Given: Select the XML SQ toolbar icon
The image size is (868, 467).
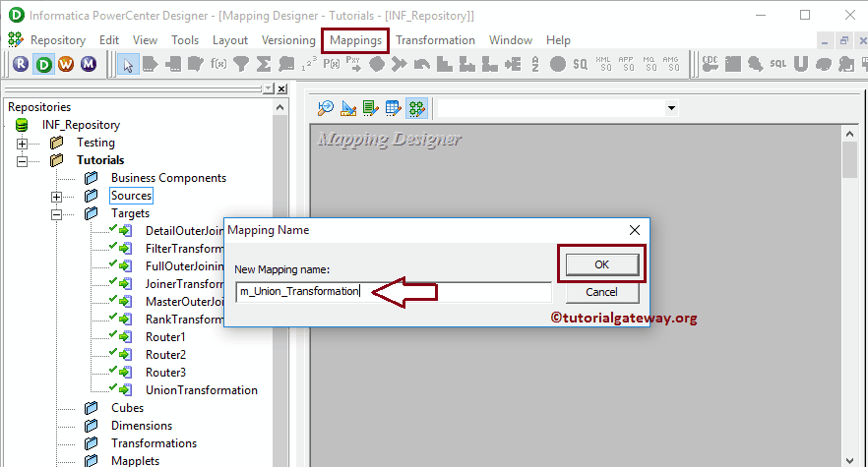Looking at the screenshot, I should click(603, 64).
